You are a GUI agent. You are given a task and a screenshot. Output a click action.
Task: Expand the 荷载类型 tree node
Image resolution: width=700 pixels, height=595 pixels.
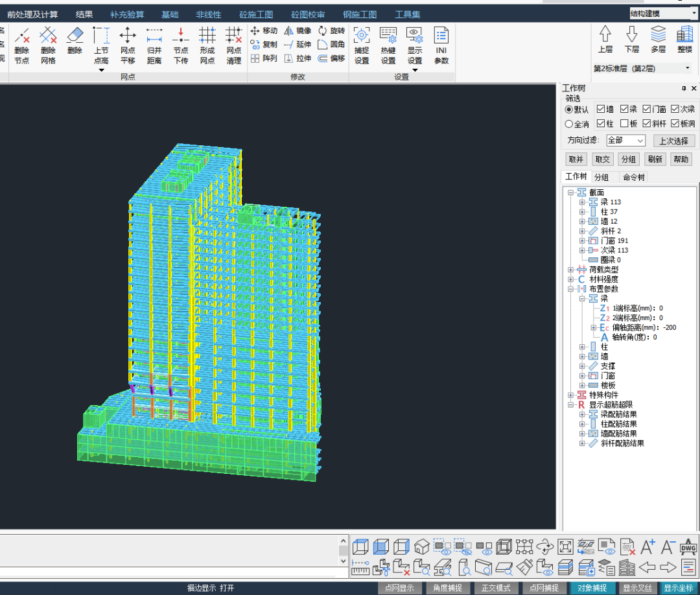point(570,270)
